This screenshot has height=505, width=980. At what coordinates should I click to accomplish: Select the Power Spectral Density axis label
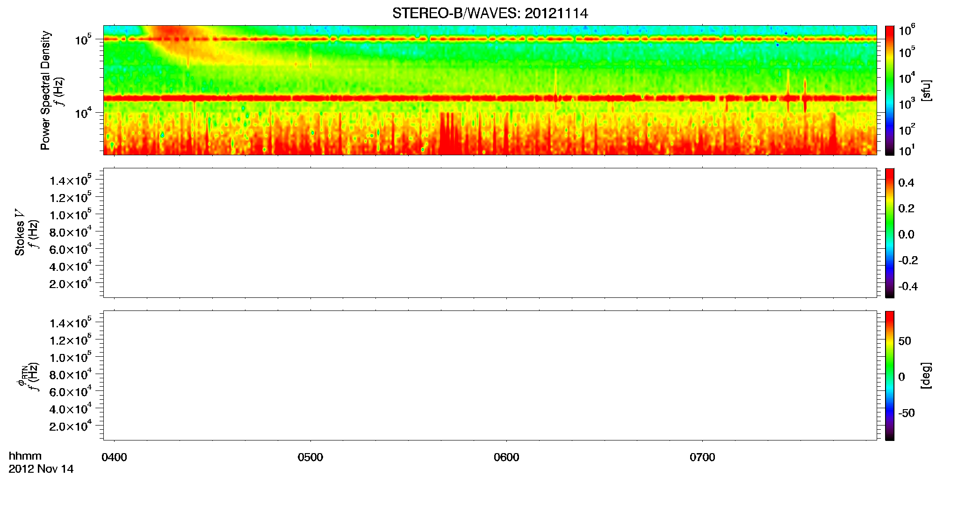tap(45, 90)
